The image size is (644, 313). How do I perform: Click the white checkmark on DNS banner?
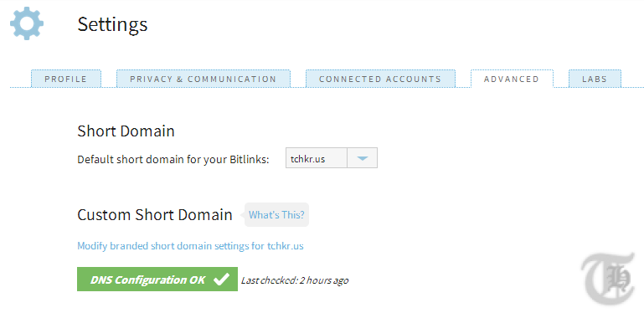point(221,280)
